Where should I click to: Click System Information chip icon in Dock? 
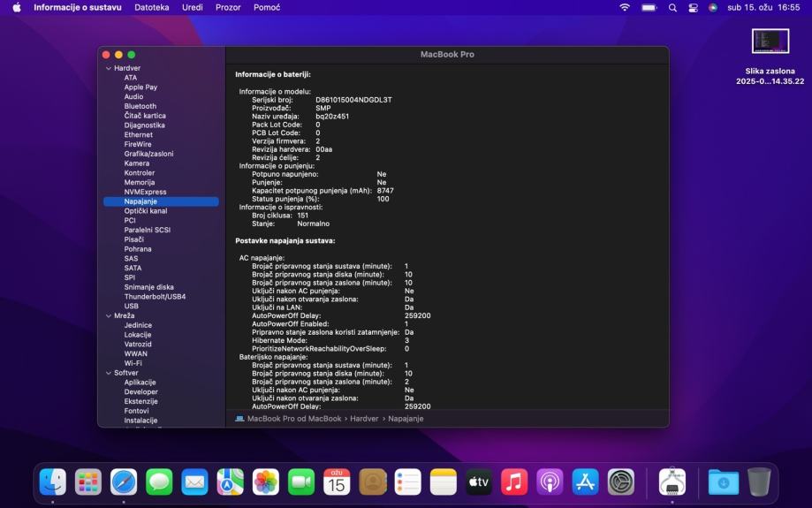coord(672,482)
